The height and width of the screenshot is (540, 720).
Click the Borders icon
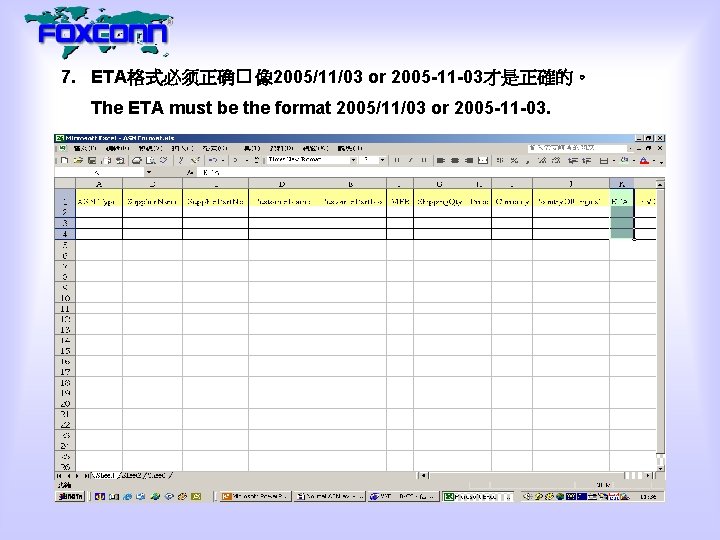[604, 160]
